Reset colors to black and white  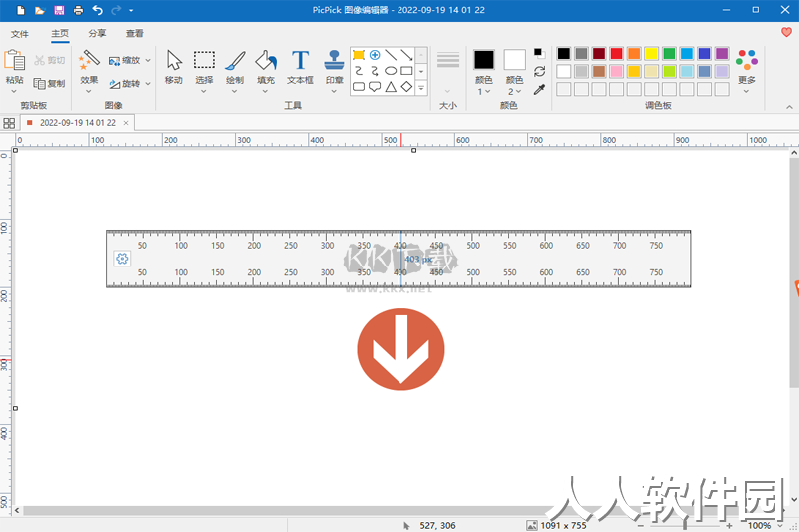click(x=539, y=53)
